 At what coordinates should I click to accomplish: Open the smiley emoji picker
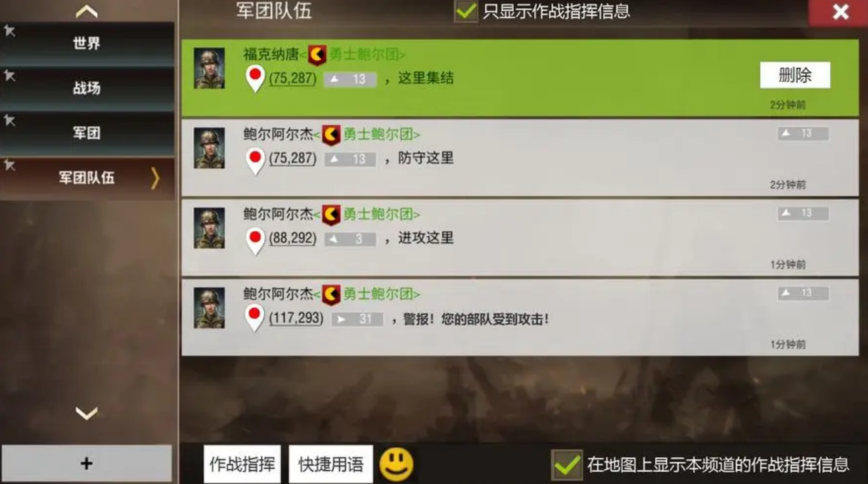pos(397,464)
